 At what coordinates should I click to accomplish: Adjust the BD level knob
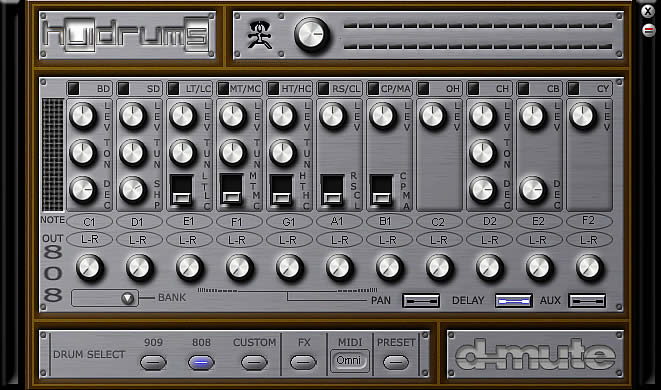83,116
